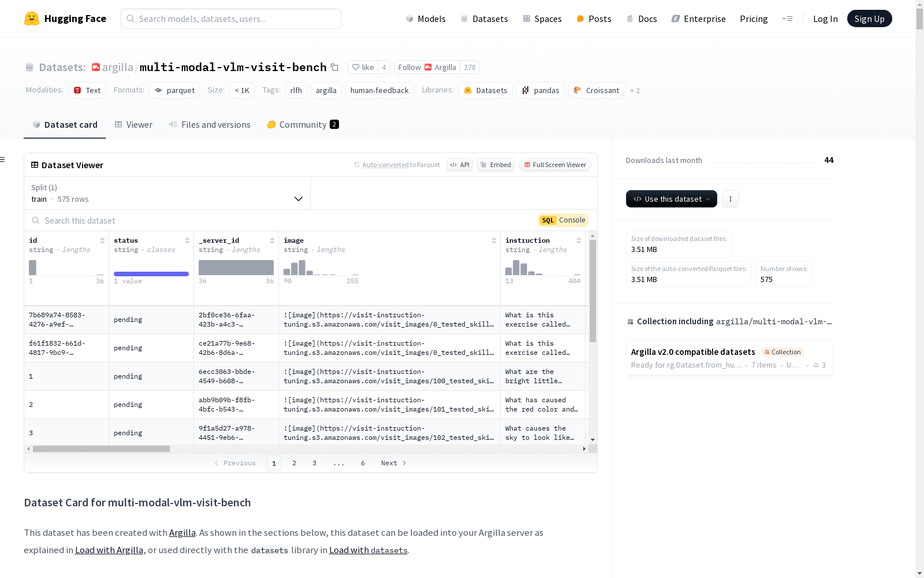Open Spaces in top navigation
This screenshot has height=578, width=924.
click(x=542, y=18)
